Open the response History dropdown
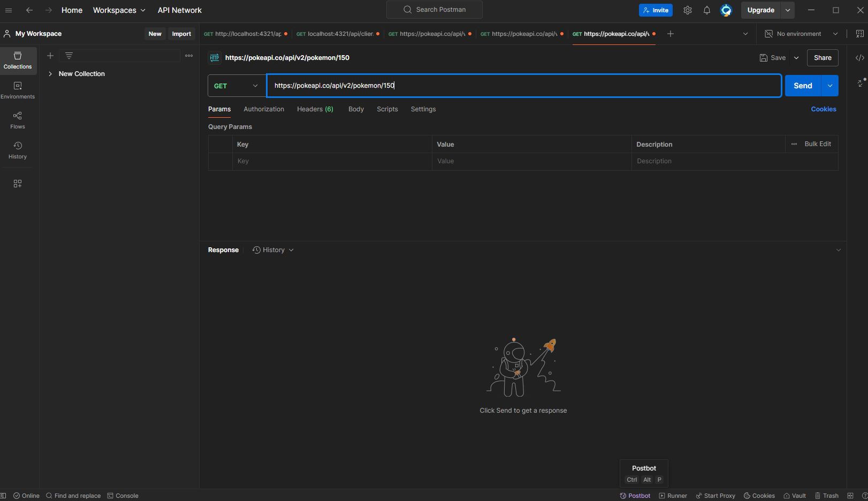The image size is (868, 501). 273,250
